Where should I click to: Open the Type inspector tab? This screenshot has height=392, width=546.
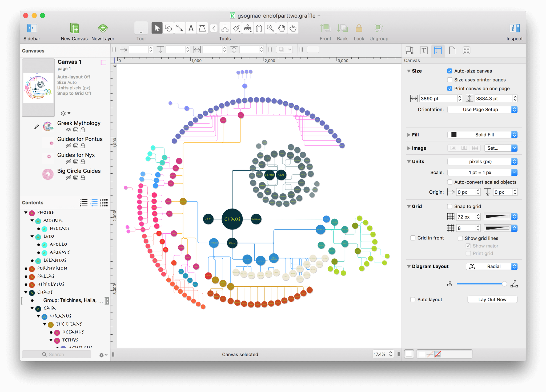click(424, 50)
